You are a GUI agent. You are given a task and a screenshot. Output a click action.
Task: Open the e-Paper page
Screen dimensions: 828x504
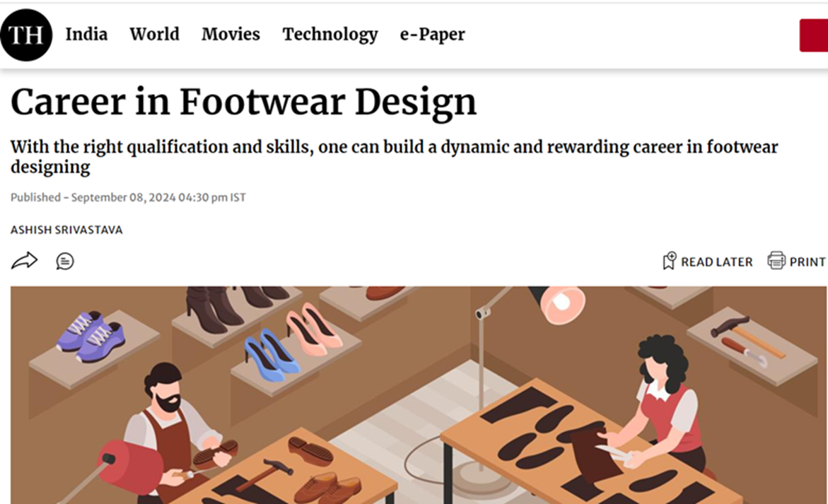432,35
